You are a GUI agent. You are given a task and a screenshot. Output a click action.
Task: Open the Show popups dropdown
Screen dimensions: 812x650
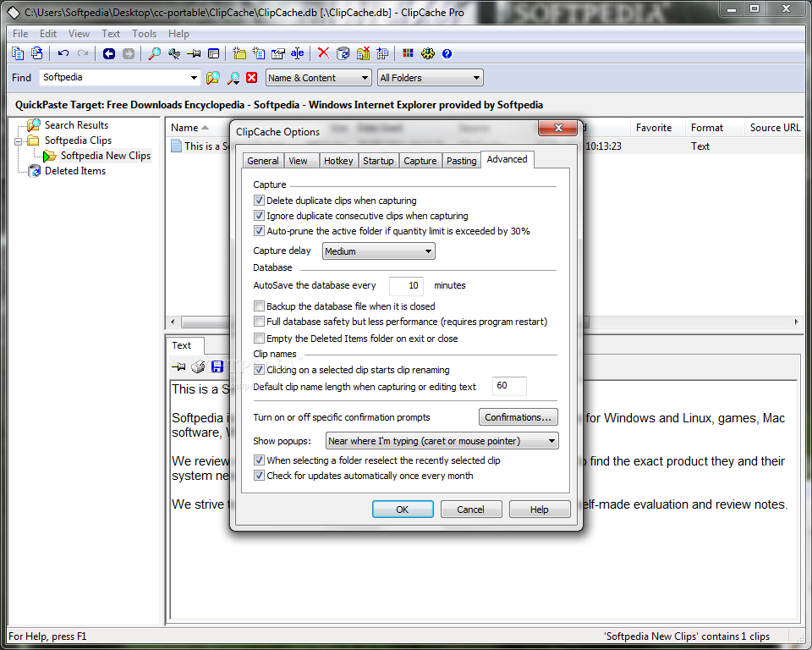442,441
